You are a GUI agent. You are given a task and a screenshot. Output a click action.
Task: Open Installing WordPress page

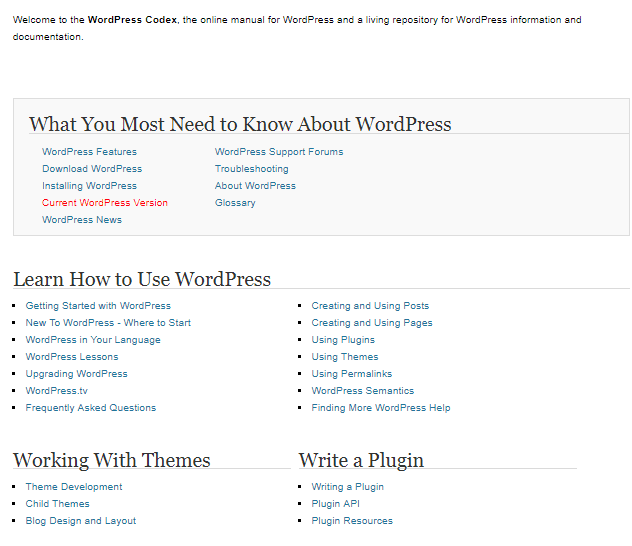89,186
